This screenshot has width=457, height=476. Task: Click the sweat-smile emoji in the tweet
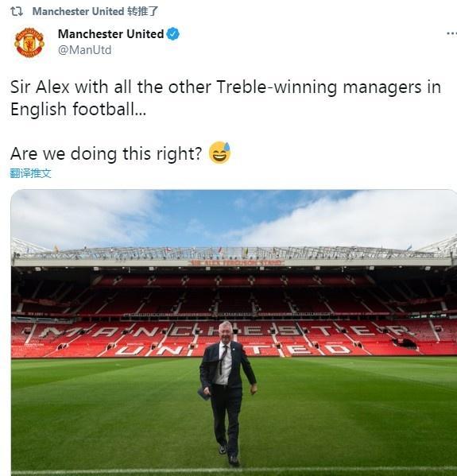tap(219, 153)
